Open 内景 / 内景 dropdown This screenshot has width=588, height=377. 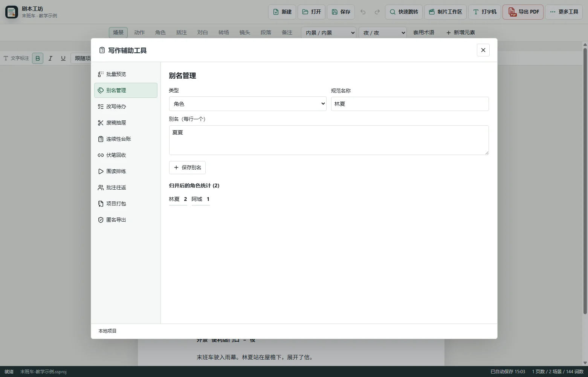[329, 33]
